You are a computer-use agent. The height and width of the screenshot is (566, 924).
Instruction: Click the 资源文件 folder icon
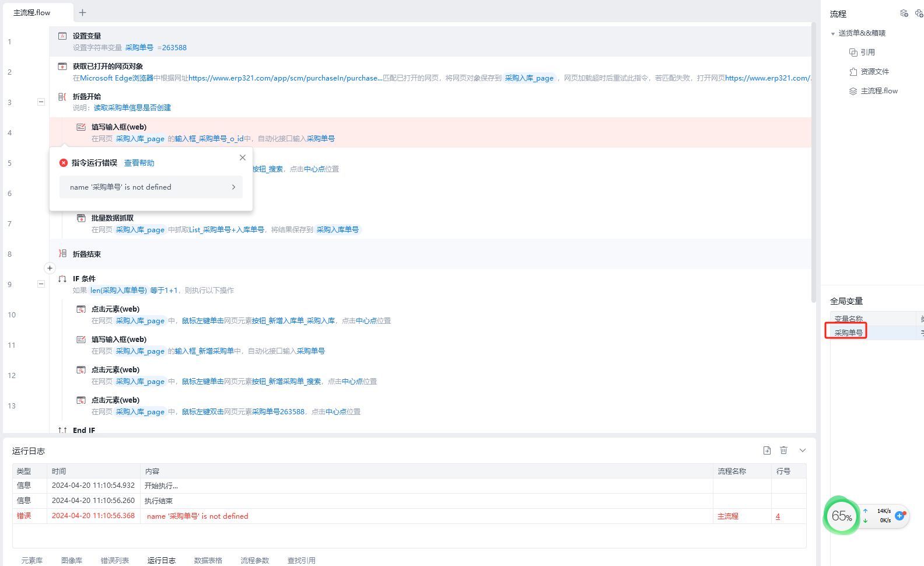(x=853, y=72)
